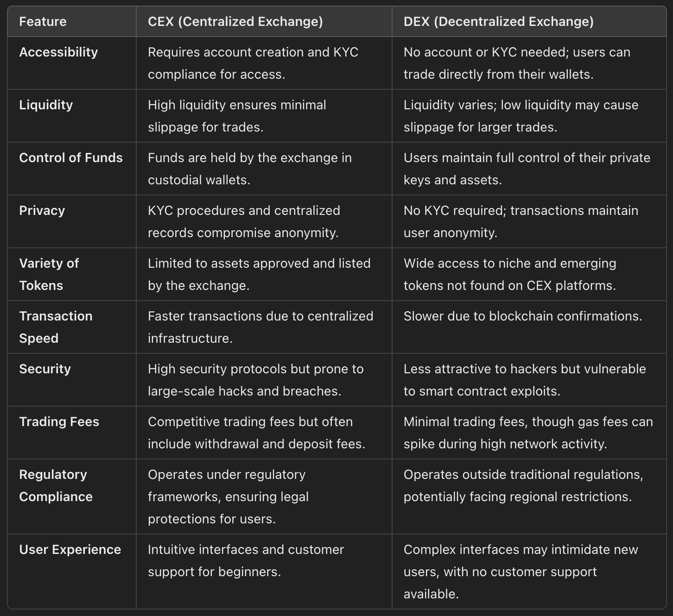Click the cell about niche and emerging tokens

pyautogui.click(x=509, y=274)
